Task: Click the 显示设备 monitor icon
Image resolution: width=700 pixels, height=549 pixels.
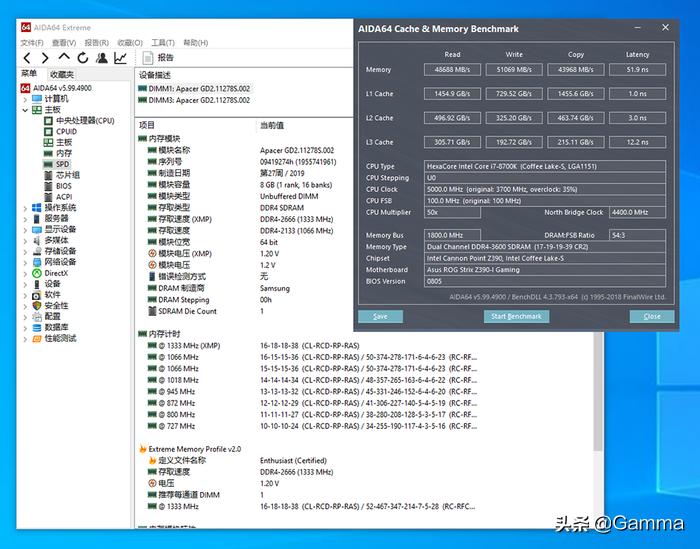Action: point(37,229)
